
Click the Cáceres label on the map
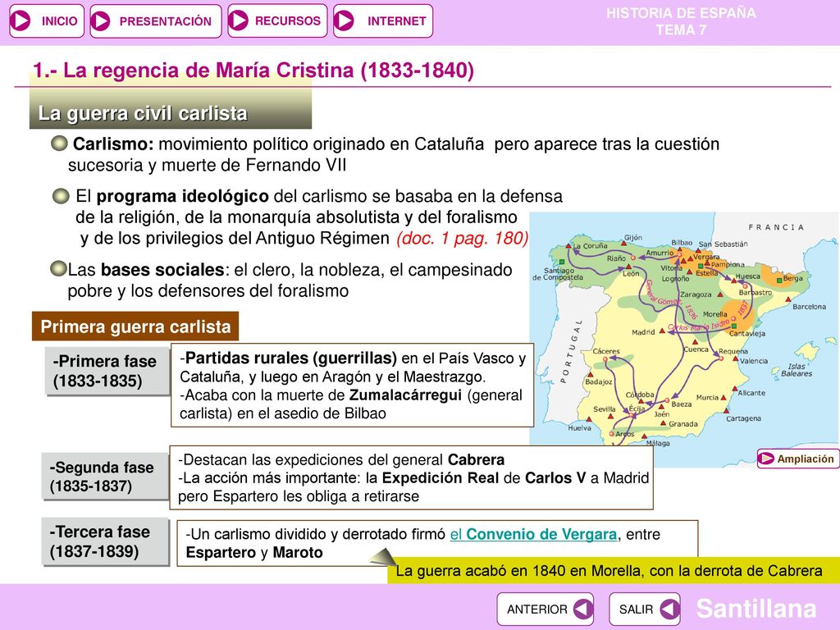[606, 351]
